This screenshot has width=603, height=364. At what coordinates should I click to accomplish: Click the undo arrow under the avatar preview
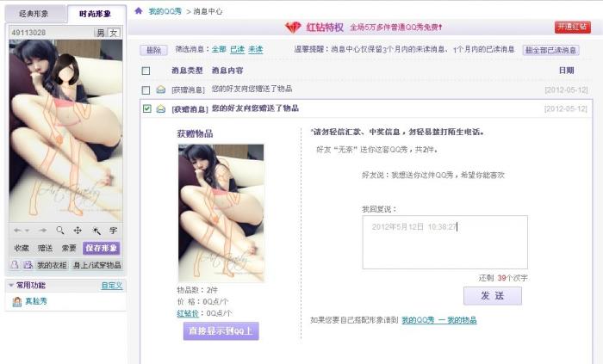17,231
